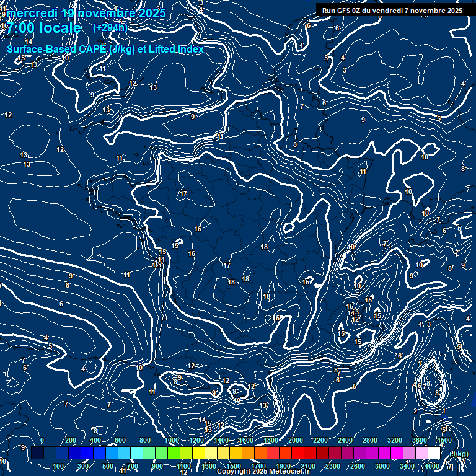Click the magenta swatch in the color legend
476x476 pixels.
pos(397,452)
